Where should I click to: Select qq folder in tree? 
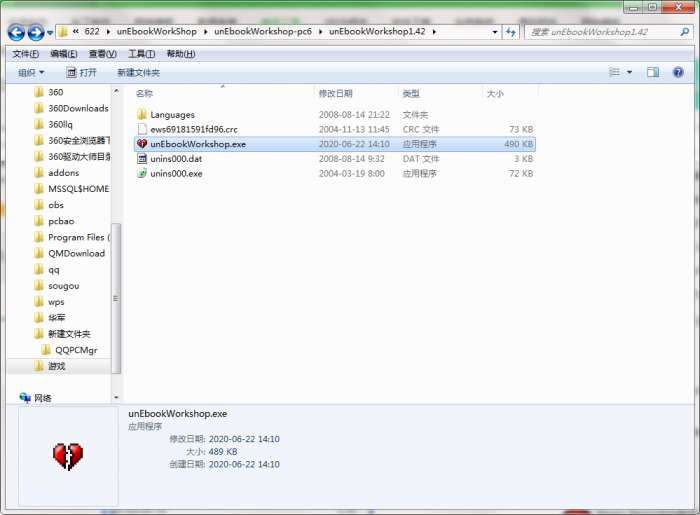click(x=54, y=270)
